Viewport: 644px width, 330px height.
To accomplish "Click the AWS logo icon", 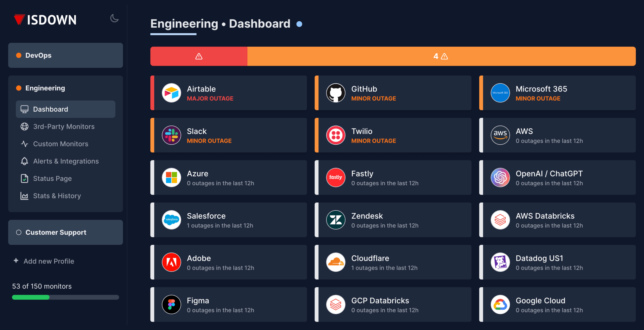I will [500, 135].
